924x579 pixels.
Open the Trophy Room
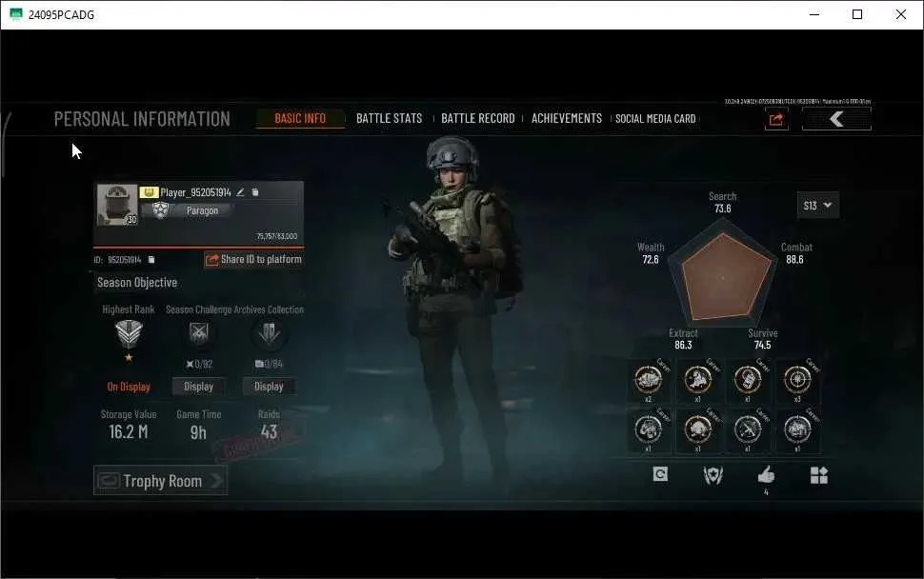160,481
